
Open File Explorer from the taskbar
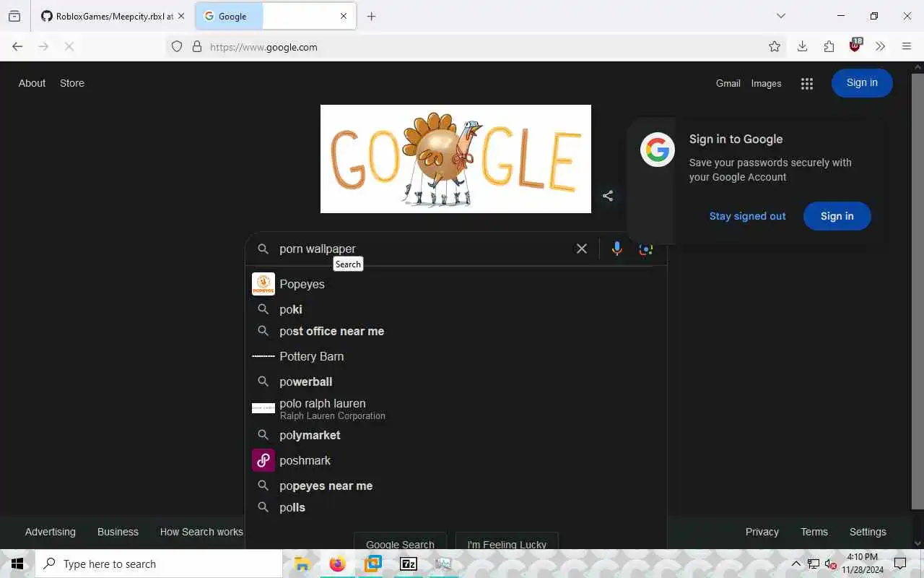302,564
